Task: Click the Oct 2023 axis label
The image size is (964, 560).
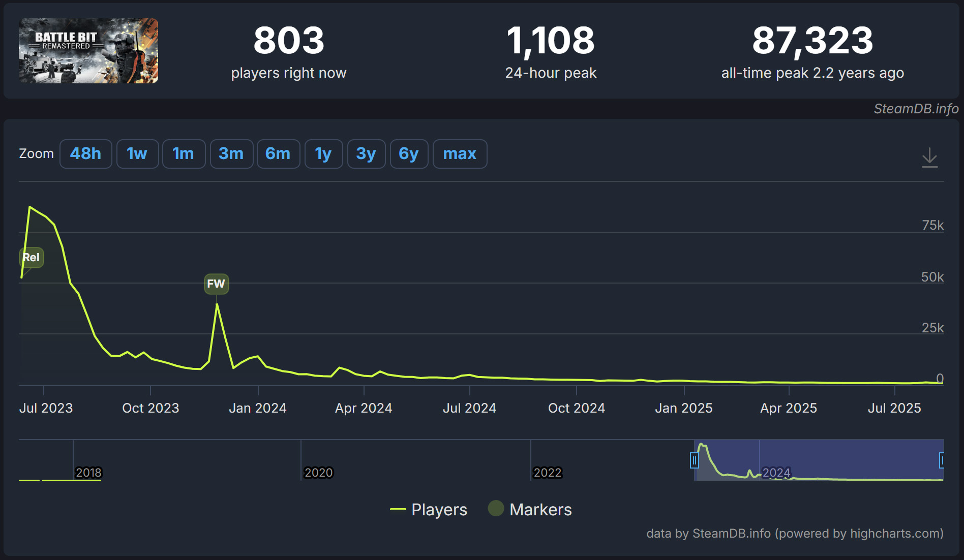Action: 150,408
